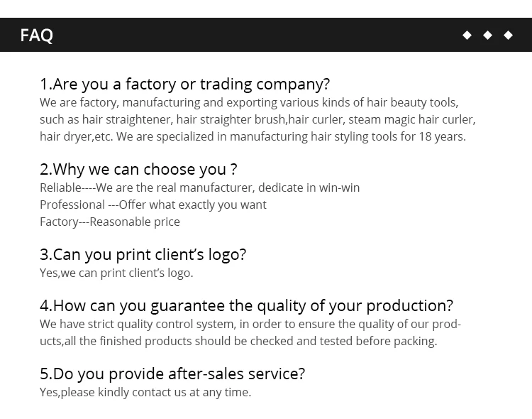Screen dimensions: 532x419
Task: Select the "Professional" offer line
Action: pos(153,205)
